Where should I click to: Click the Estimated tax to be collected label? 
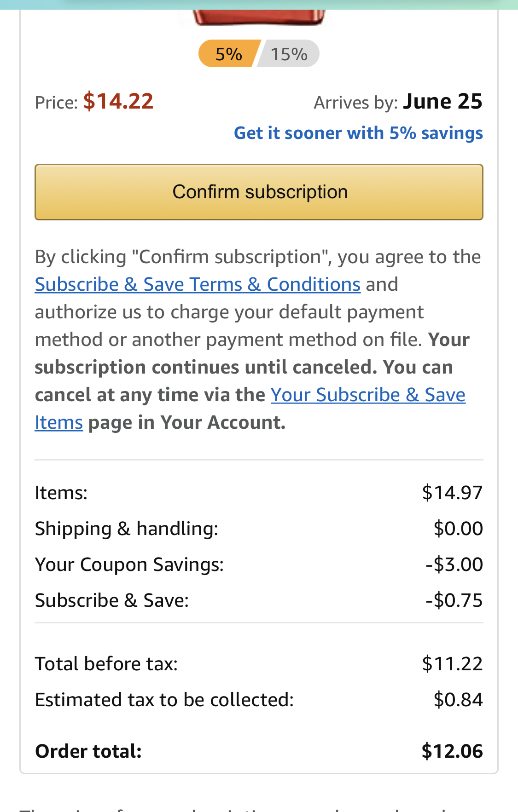pos(164,700)
